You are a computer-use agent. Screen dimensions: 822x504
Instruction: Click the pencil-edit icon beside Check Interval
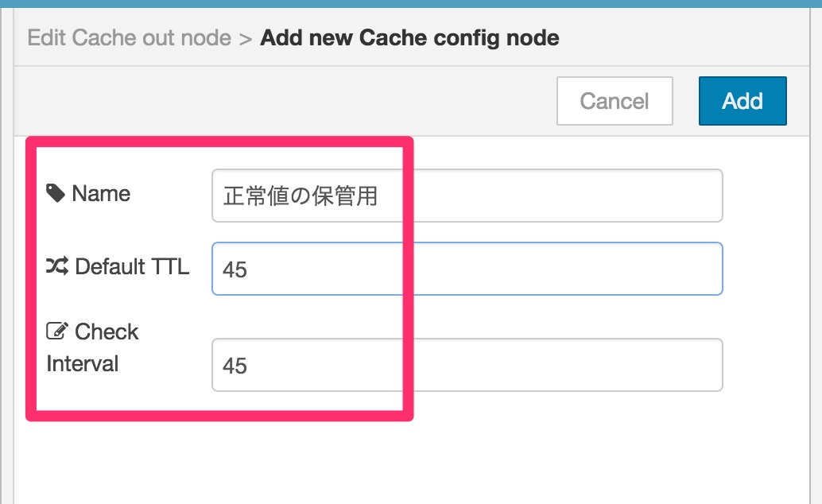pyautogui.click(x=56, y=331)
